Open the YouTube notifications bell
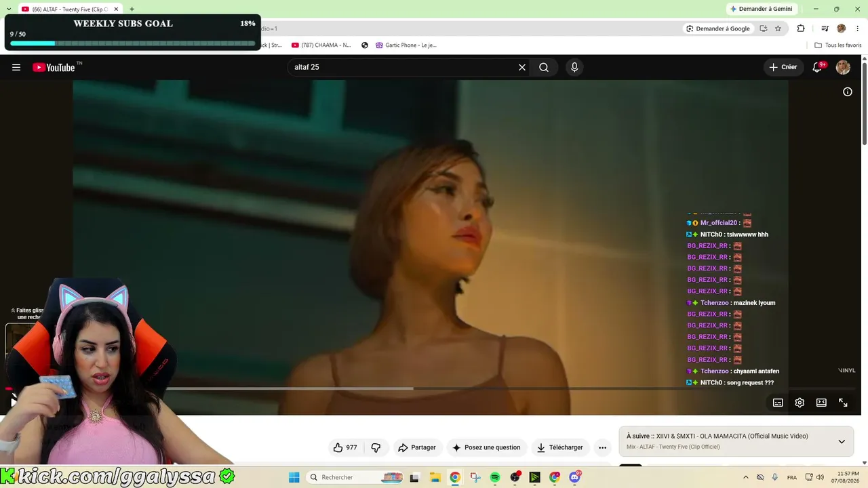Viewport: 868px width, 488px height. tap(818, 67)
